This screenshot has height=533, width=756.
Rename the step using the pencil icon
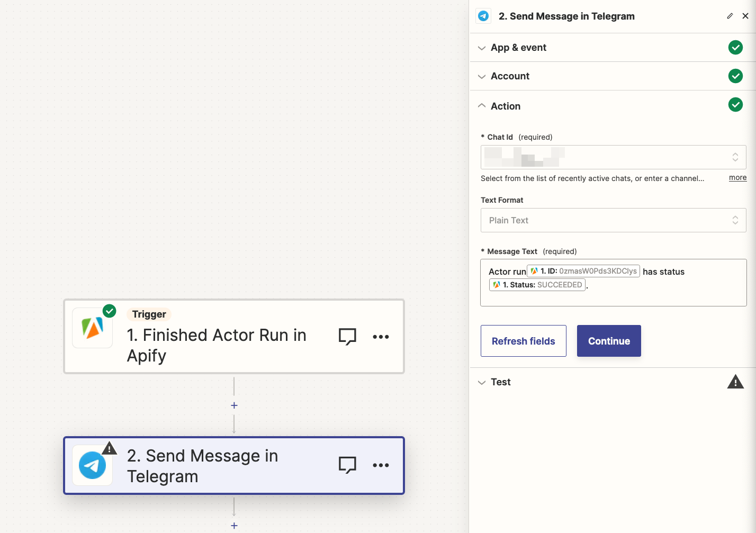point(730,16)
